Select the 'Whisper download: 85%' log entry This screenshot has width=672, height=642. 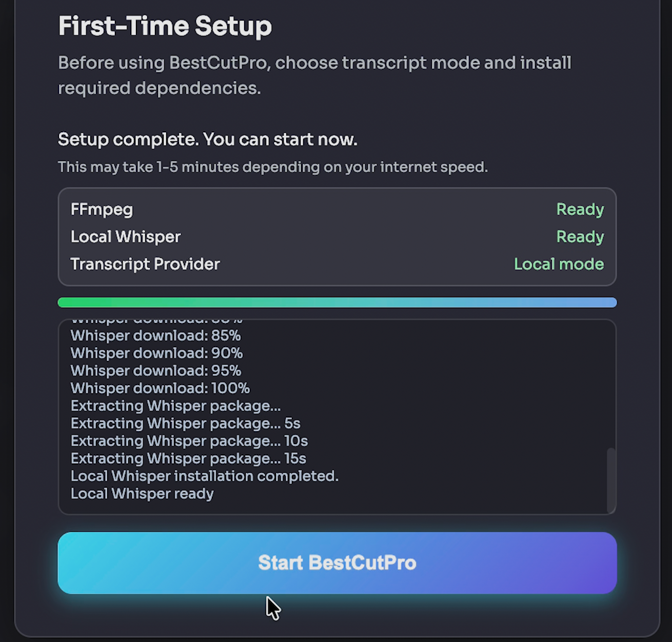pos(155,335)
